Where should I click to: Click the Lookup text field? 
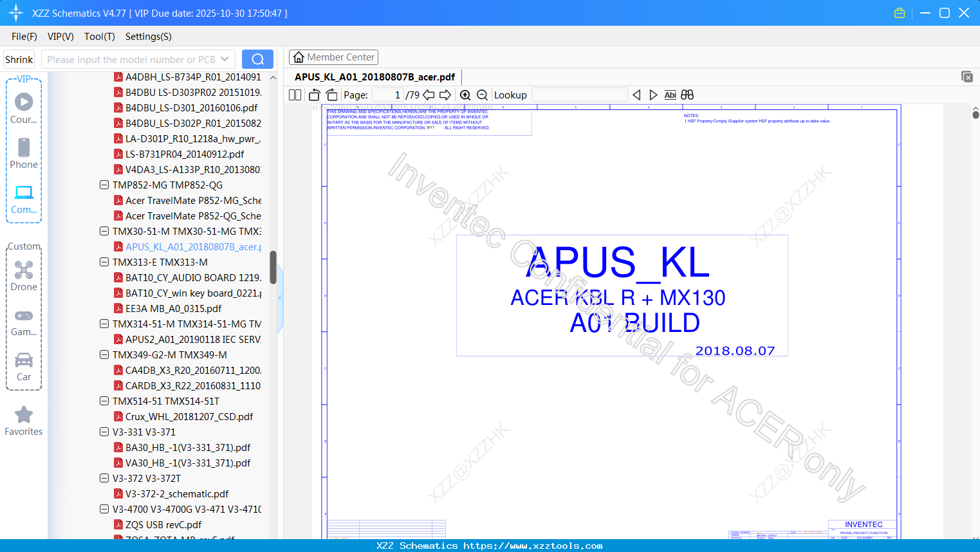click(x=580, y=95)
